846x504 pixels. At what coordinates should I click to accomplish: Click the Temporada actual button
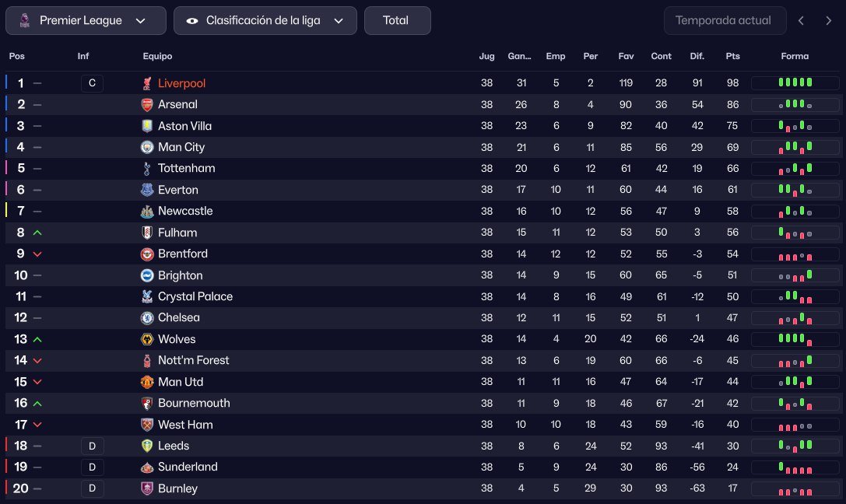pos(723,21)
